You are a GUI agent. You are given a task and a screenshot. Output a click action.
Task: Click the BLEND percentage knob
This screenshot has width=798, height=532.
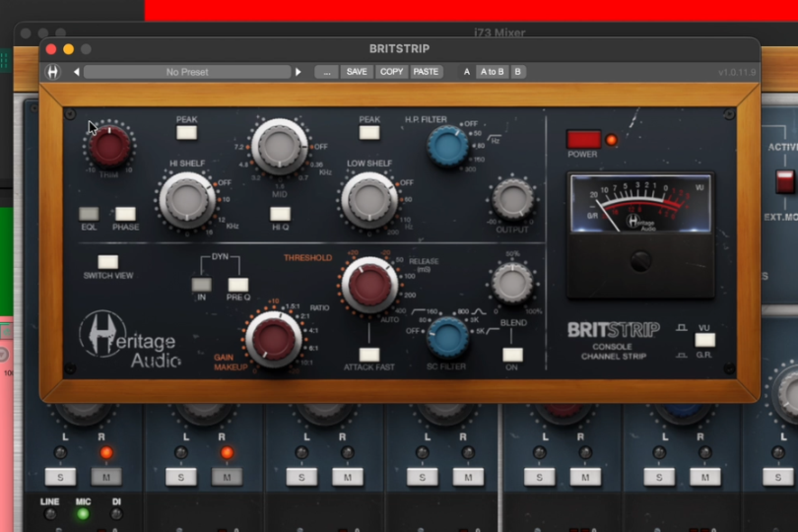click(512, 283)
